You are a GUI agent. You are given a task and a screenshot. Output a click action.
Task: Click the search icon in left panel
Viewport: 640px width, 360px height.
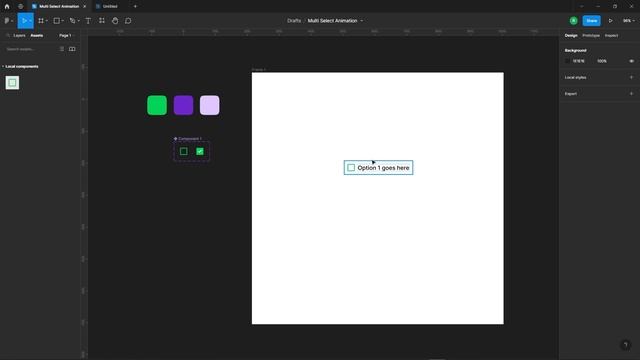point(8,36)
